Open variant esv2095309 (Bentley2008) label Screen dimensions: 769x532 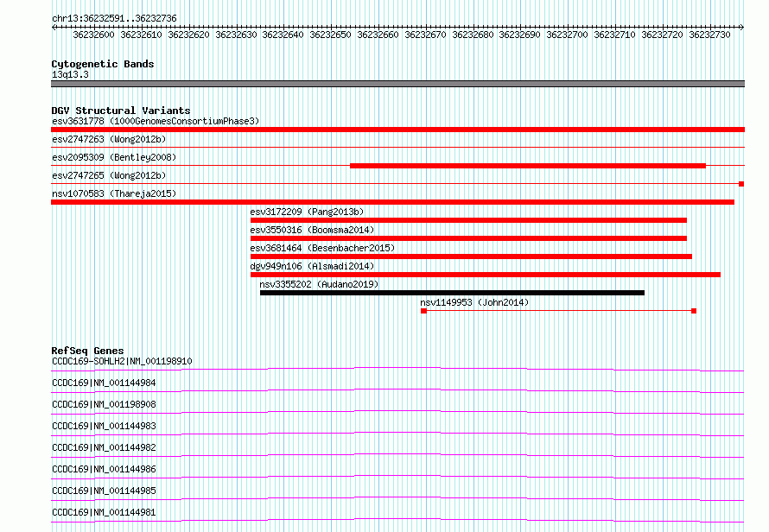pos(114,157)
